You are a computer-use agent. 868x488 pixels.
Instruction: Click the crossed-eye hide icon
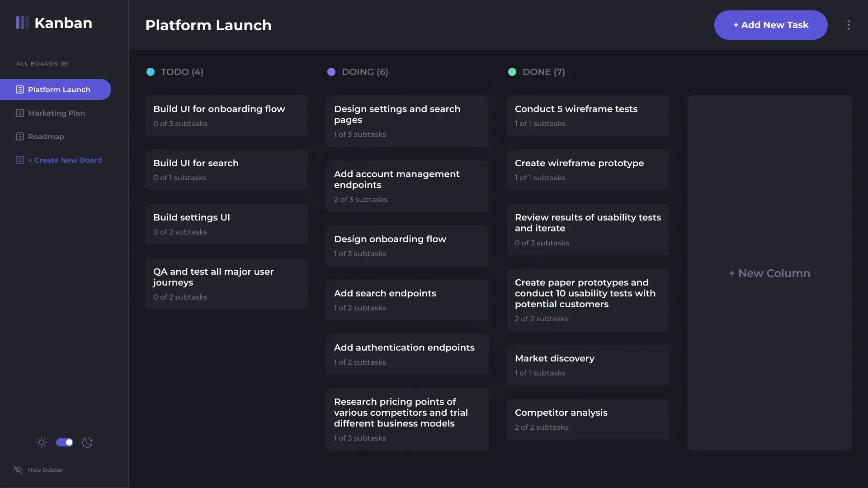(x=18, y=470)
